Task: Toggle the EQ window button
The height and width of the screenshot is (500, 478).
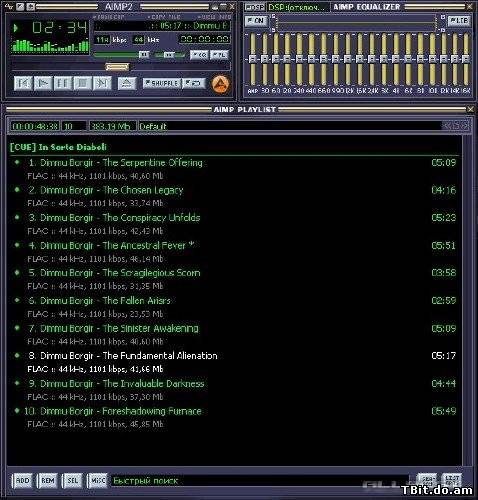Action: coord(199,54)
